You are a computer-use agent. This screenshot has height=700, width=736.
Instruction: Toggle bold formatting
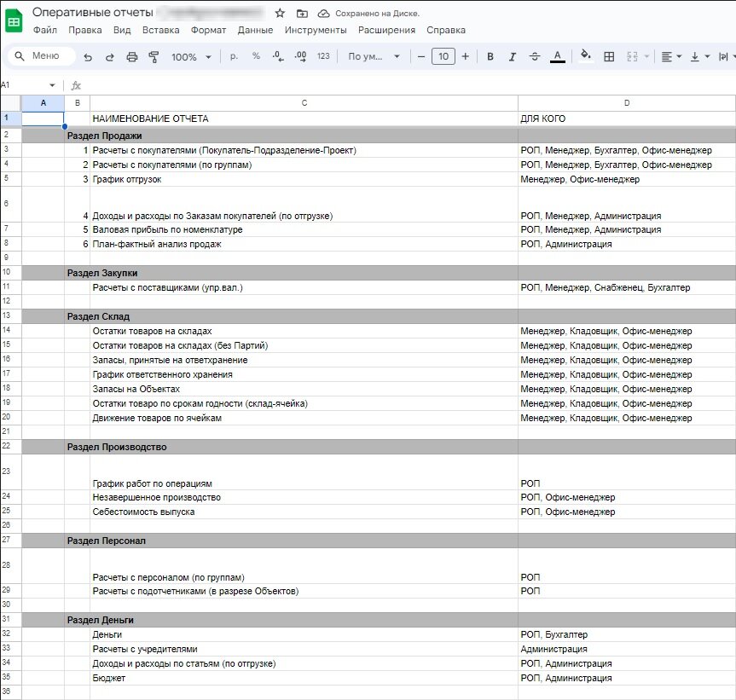click(x=490, y=57)
